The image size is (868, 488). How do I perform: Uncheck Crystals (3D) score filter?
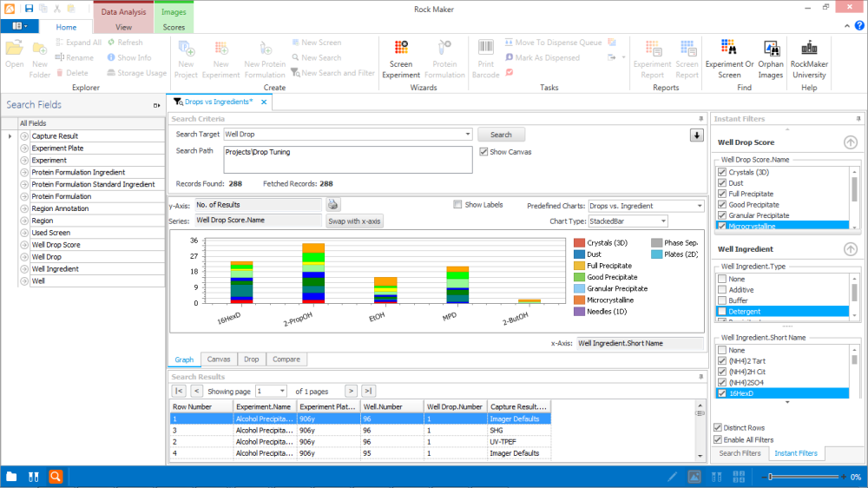click(722, 172)
